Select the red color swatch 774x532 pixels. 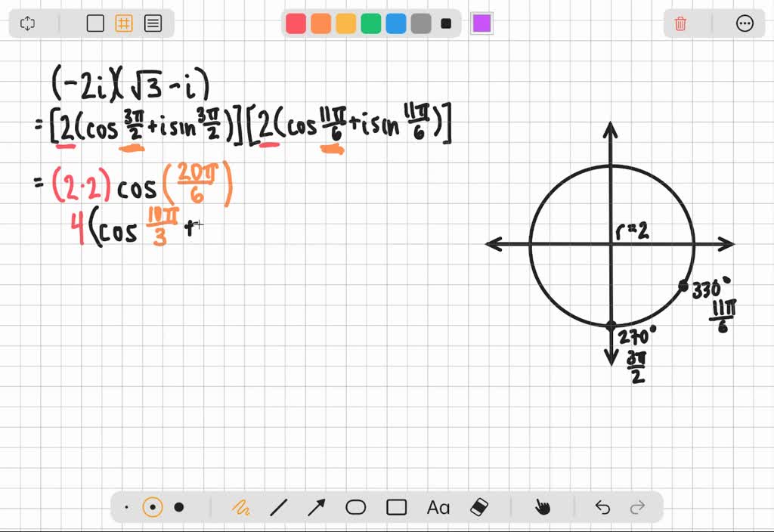click(296, 23)
